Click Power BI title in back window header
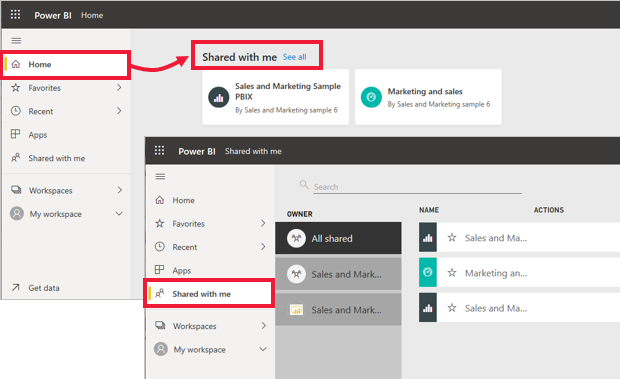Screen dimensions: 620x379 coord(53,15)
